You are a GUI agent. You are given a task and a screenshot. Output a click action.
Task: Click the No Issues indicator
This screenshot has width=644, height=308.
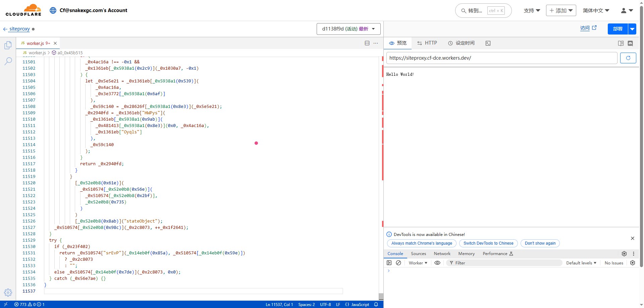(614, 263)
